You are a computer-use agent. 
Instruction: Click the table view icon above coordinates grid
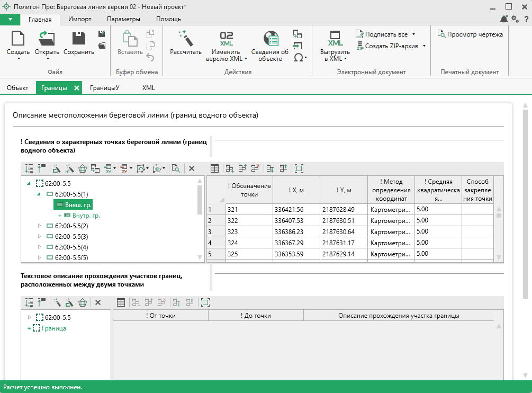[214, 168]
